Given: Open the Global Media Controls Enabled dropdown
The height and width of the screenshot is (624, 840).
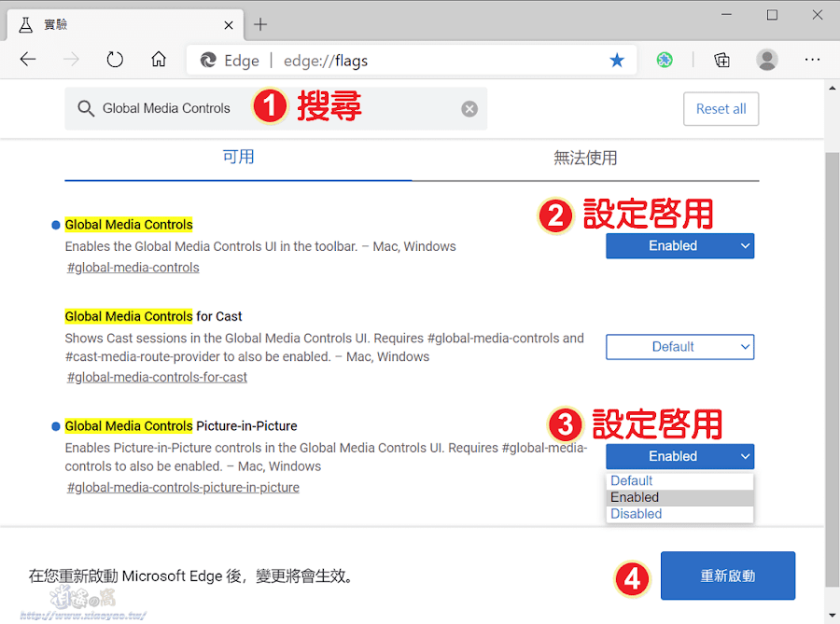Looking at the screenshot, I should click(x=679, y=245).
